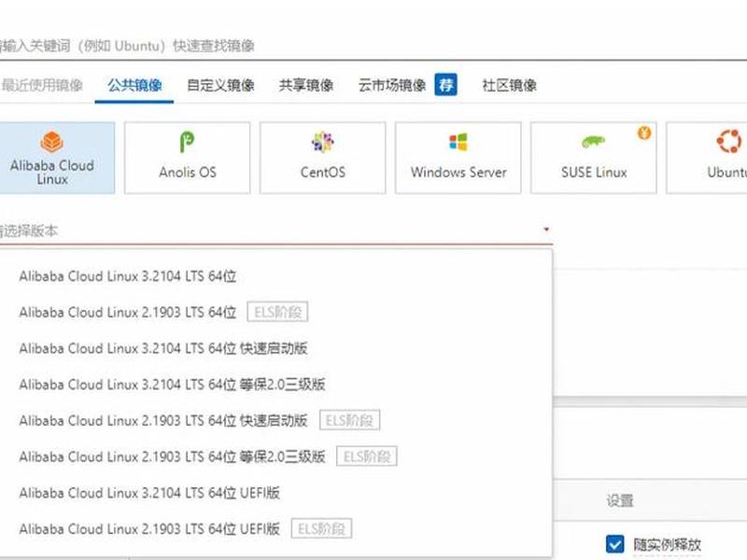Viewport: 747px width, 560px height.
Task: Click ELS阶段 tag on 2.1903 等保2.0三级版
Action: [367, 456]
